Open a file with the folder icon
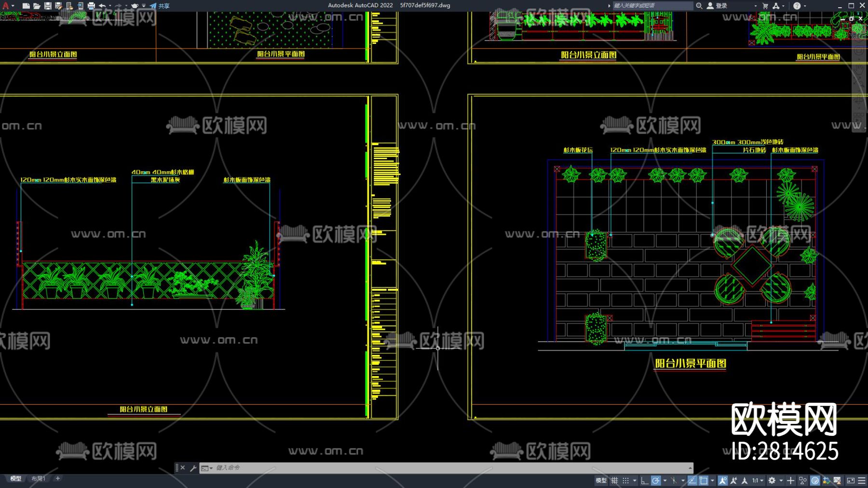The image size is (868, 488). [37, 6]
